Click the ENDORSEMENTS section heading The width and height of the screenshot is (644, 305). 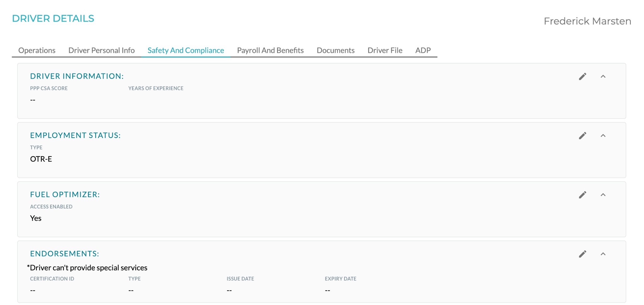(64, 254)
